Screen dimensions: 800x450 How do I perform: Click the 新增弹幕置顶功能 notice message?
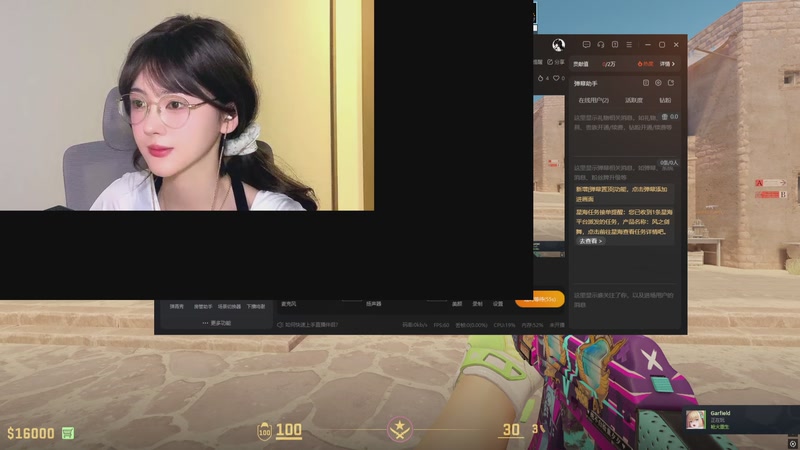tap(622, 194)
